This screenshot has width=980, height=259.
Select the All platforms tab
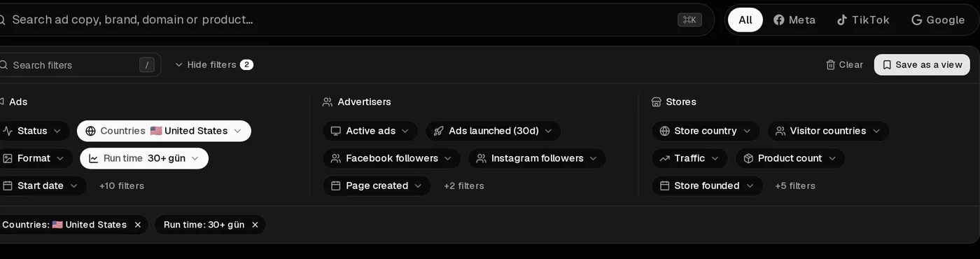click(745, 20)
